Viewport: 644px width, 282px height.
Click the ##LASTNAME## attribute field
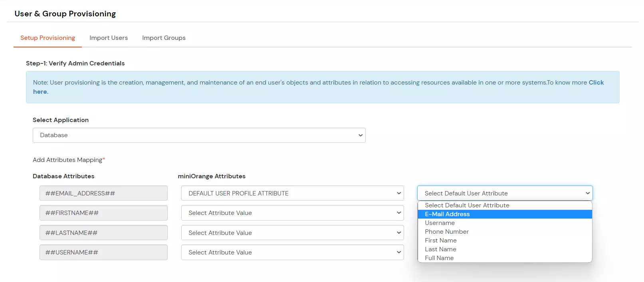tap(103, 233)
